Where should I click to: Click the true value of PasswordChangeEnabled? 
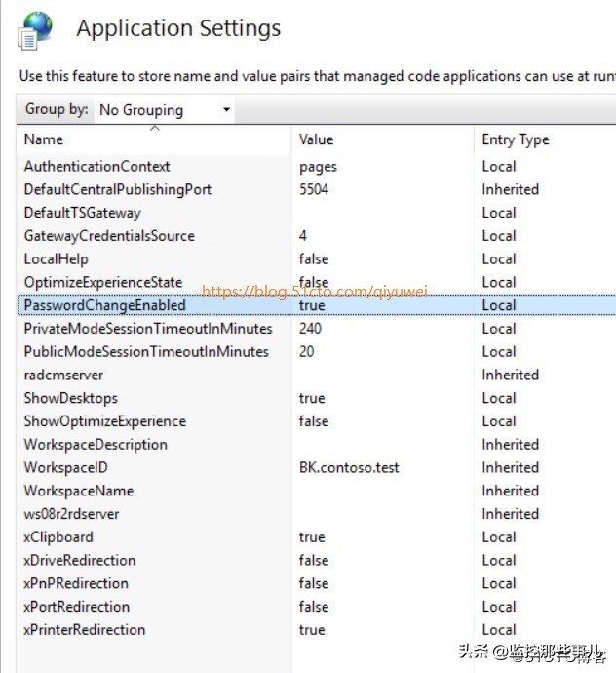(312, 305)
